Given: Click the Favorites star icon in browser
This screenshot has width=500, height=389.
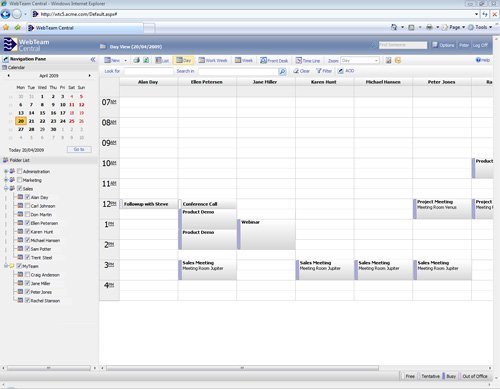Looking at the screenshot, I should pos(6,28).
